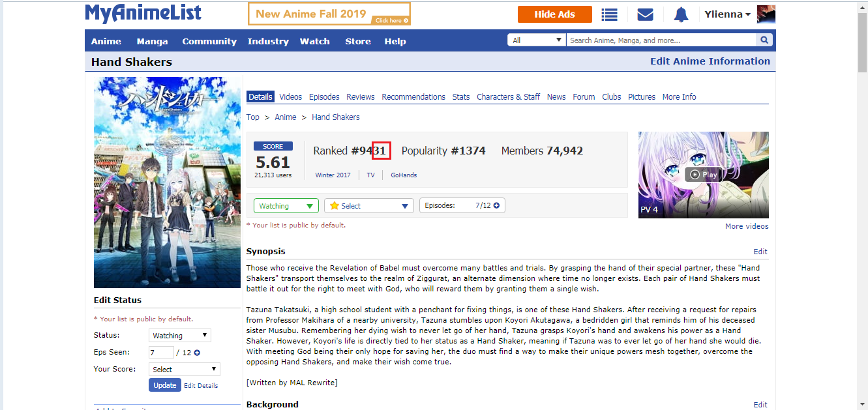Open the Winter 2017 season link

pyautogui.click(x=333, y=175)
